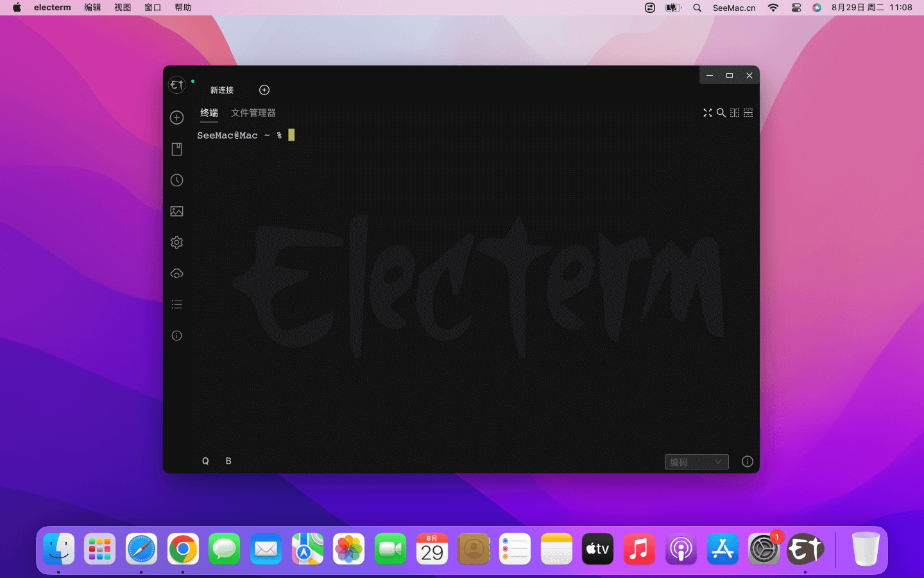Open Podcasts from the Dock

point(681,549)
